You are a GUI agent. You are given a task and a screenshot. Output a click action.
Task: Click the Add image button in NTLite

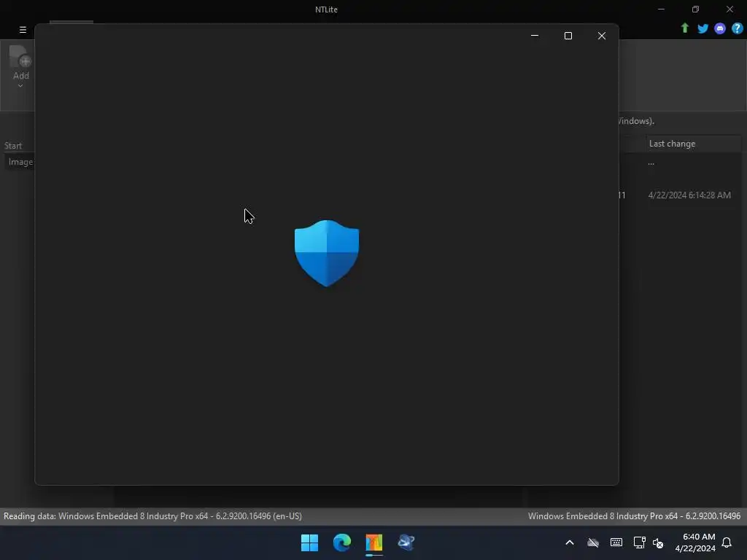pyautogui.click(x=20, y=63)
